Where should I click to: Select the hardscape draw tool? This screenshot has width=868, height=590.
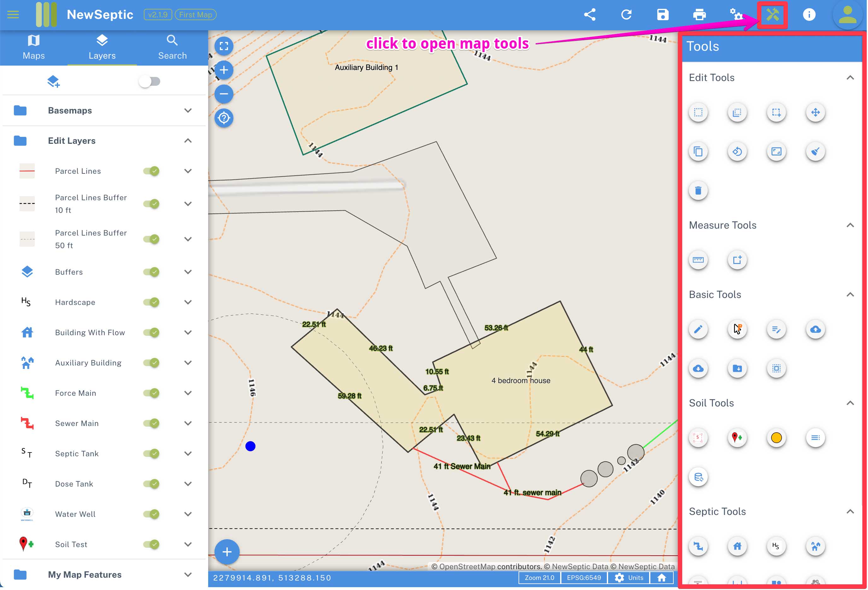point(775,546)
